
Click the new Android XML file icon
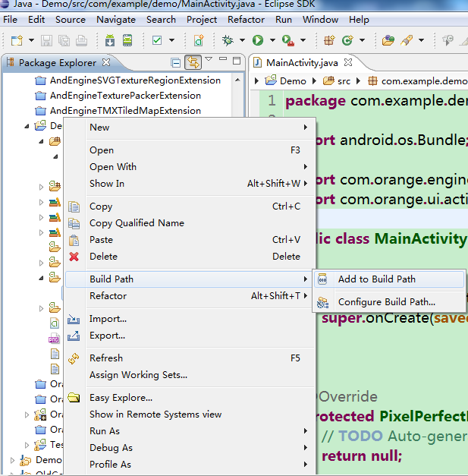199,40
